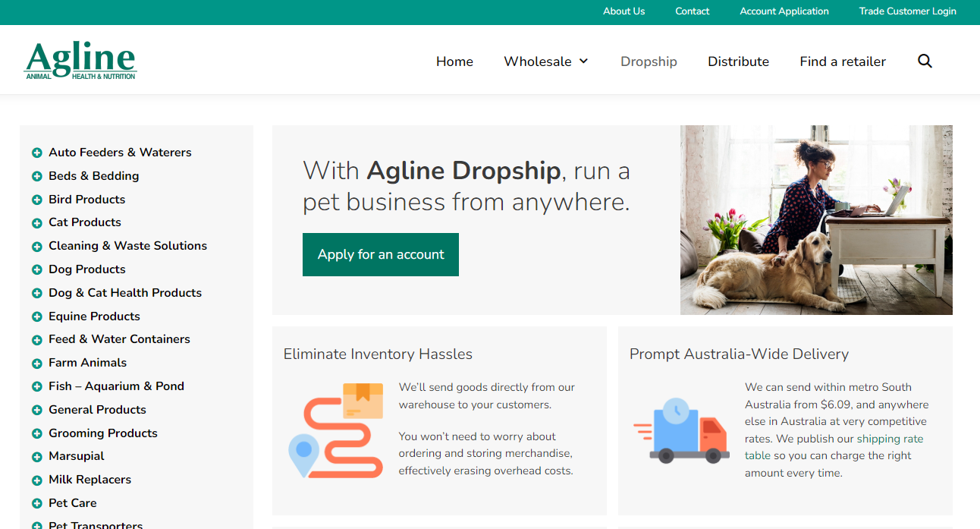This screenshot has height=529, width=980.
Task: Open the Distribute menu item
Action: [738, 61]
